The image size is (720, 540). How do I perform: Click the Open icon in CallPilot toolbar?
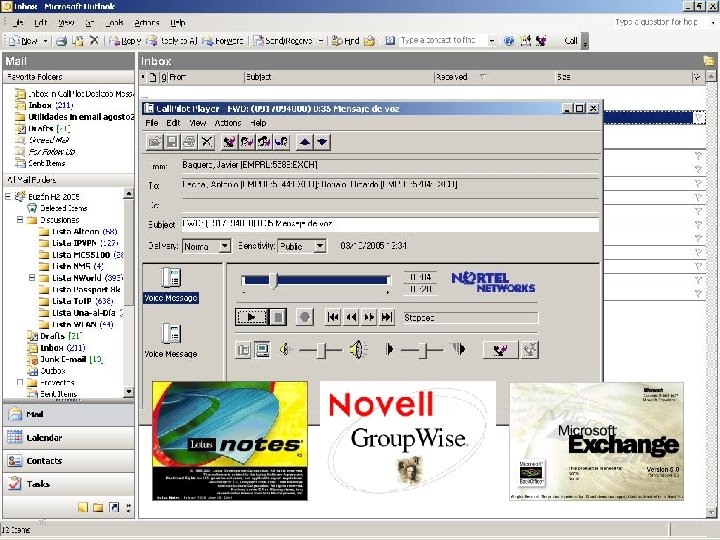tap(155, 142)
